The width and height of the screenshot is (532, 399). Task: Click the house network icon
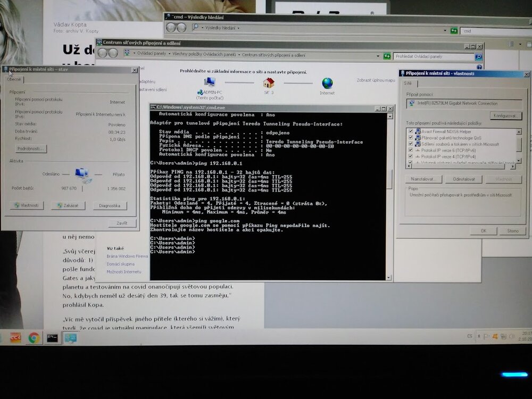[269, 82]
